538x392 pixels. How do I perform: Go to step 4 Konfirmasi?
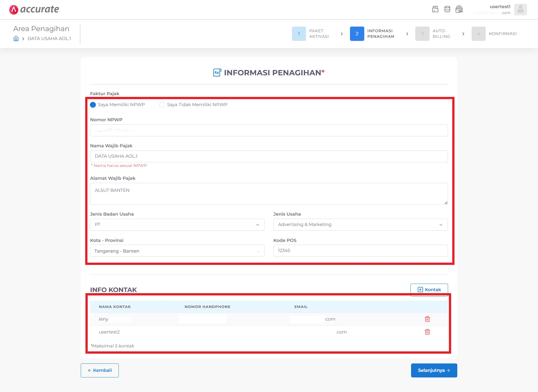pos(494,34)
